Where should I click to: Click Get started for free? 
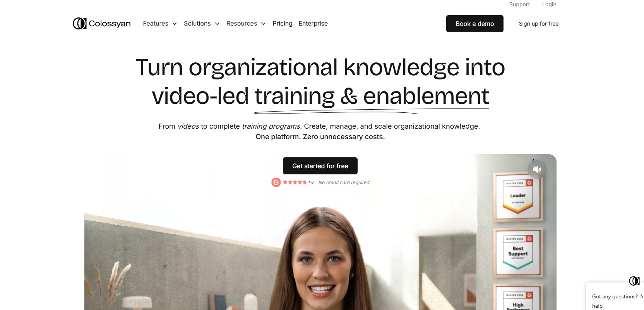point(320,166)
